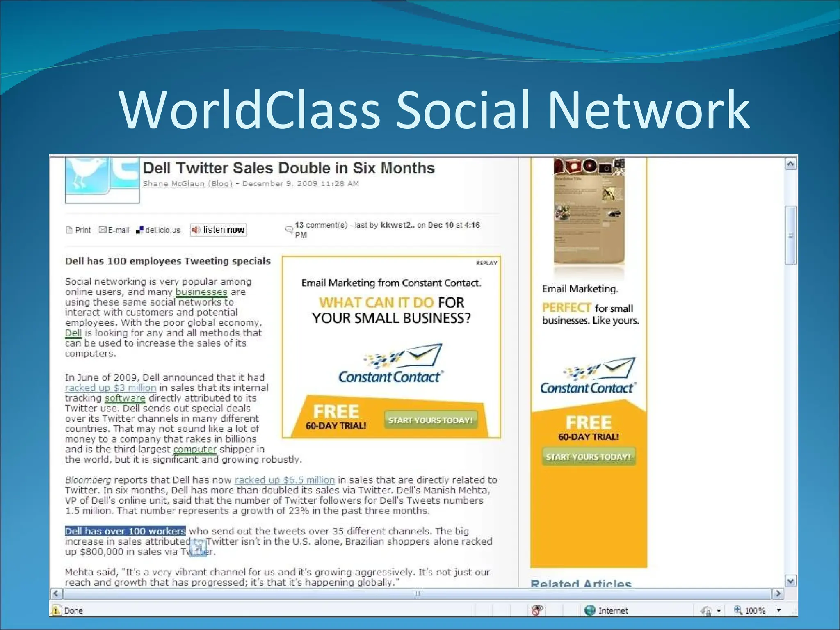
Task: Follow the green 'businesses' link
Action: coord(201,292)
